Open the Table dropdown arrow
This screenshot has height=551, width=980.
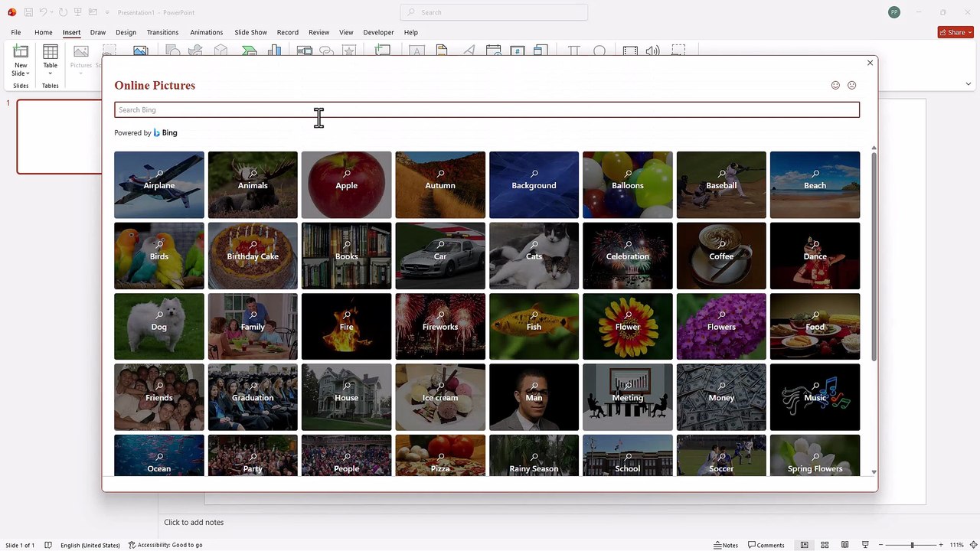point(50,73)
